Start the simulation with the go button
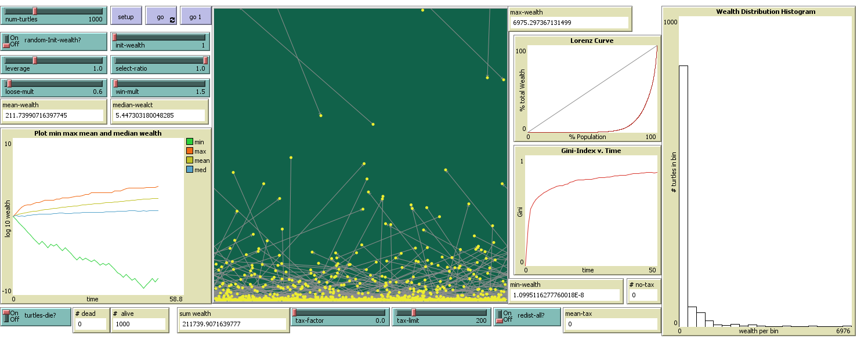Screen dimensions: 868x346 click(x=160, y=16)
